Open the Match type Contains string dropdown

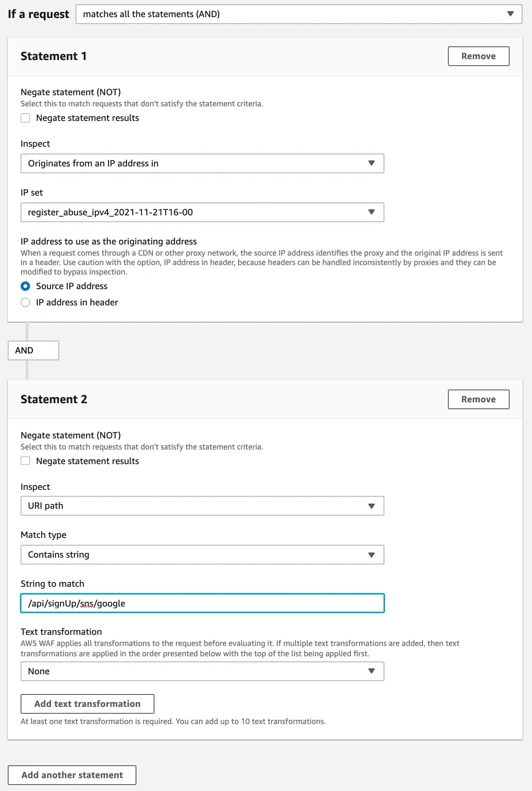pyautogui.click(x=202, y=555)
